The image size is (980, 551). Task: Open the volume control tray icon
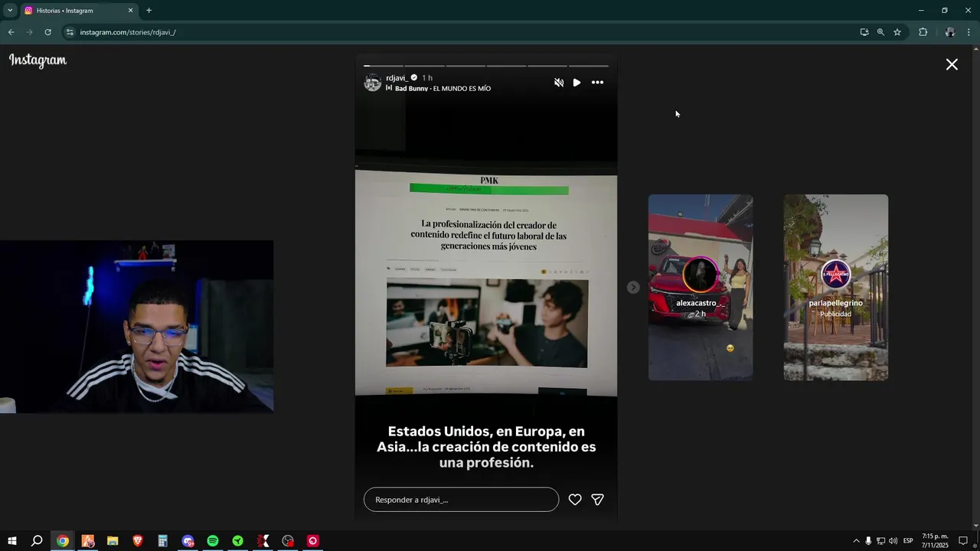893,541
